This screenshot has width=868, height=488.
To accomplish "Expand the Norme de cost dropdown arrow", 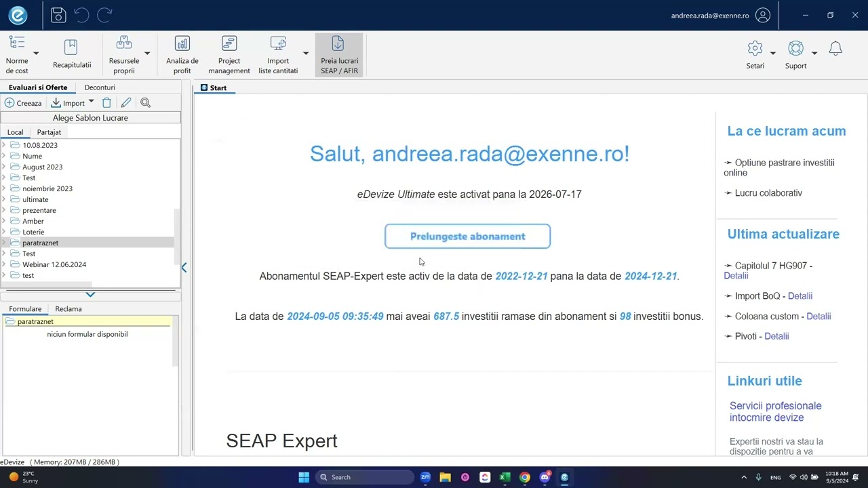I will point(36,54).
